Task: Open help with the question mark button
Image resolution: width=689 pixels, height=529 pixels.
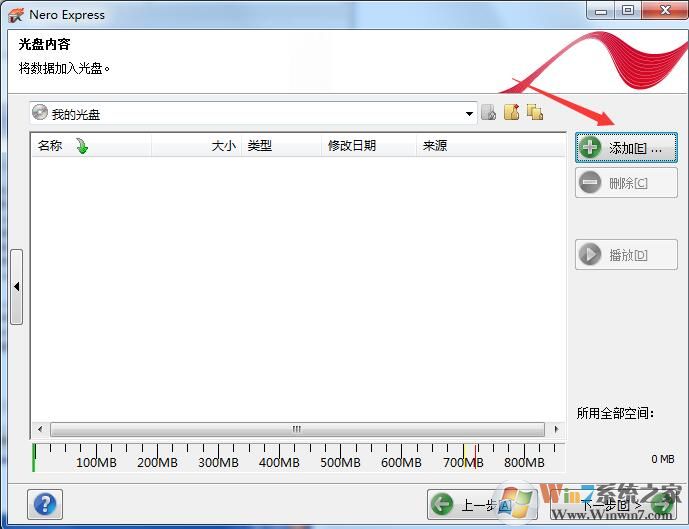Action: pos(45,504)
